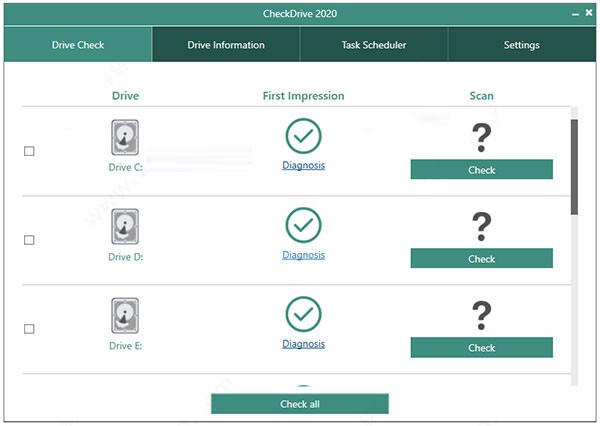Go to the Settings tab
Screen dimensions: 600x426
(x=522, y=44)
